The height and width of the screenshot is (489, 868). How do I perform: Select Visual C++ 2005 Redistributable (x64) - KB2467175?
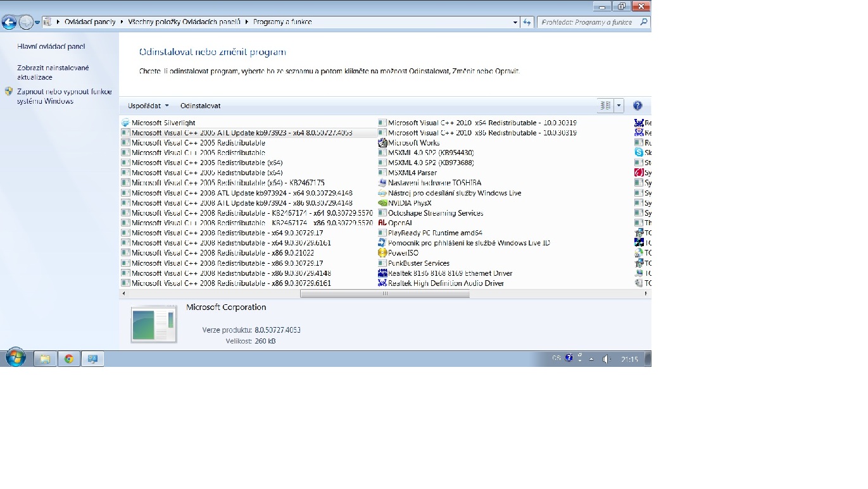222,183
